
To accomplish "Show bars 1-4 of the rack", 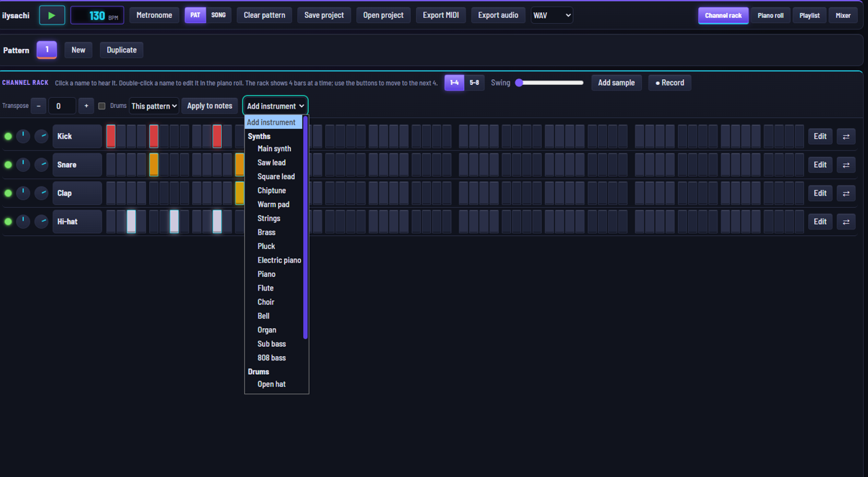I will point(454,83).
